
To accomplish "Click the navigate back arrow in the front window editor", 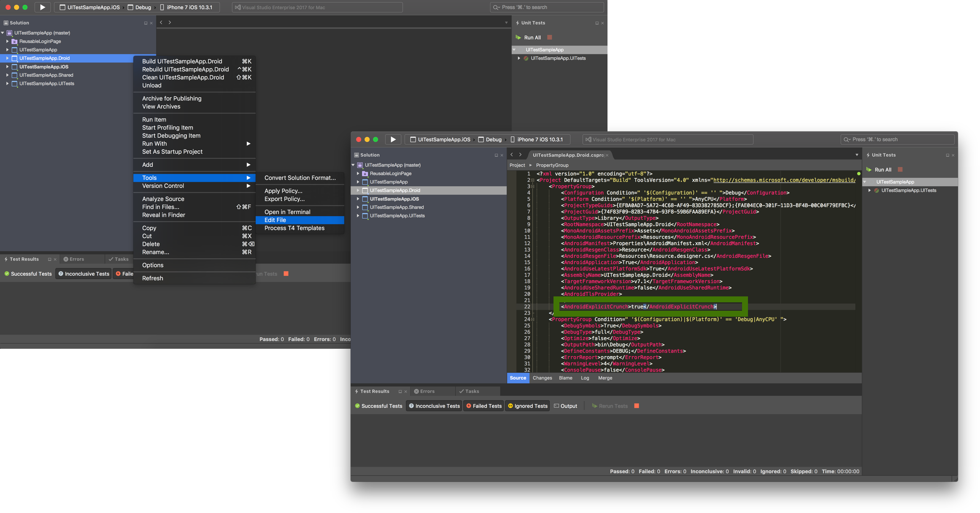I will coord(512,155).
